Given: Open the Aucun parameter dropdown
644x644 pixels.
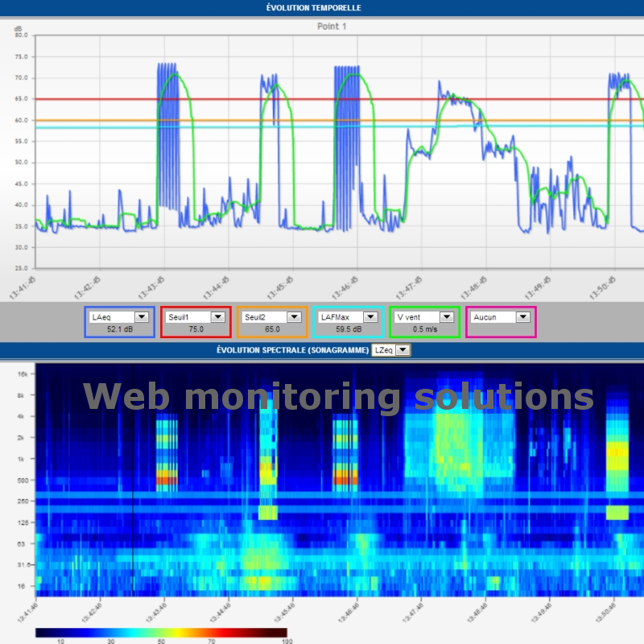Looking at the screenshot, I should [522, 316].
